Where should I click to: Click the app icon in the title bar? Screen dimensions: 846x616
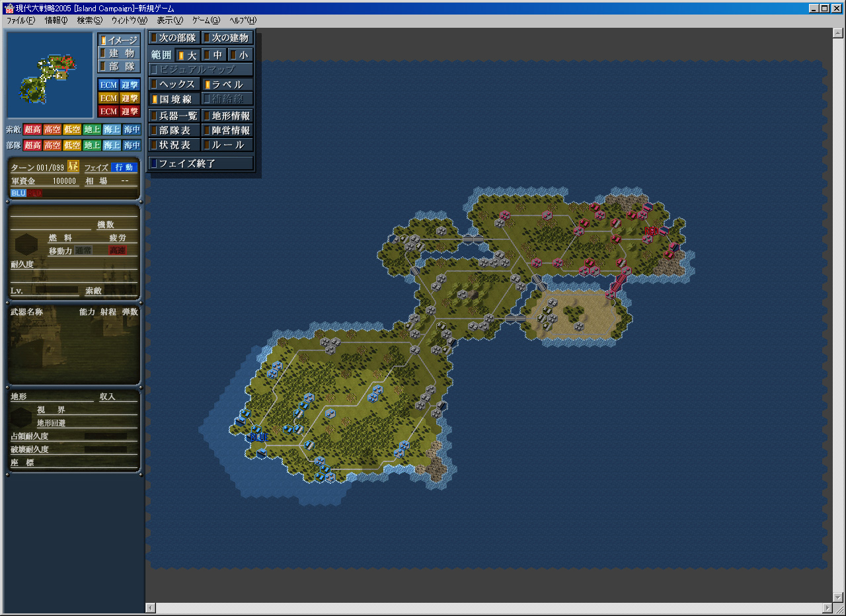click(9, 8)
